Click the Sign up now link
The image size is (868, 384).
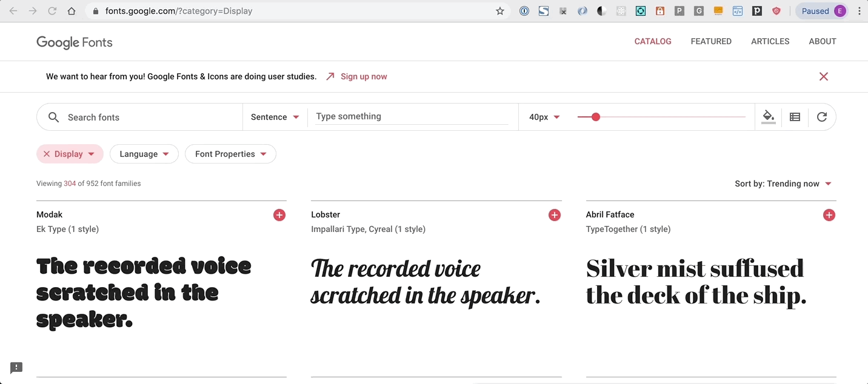364,76
